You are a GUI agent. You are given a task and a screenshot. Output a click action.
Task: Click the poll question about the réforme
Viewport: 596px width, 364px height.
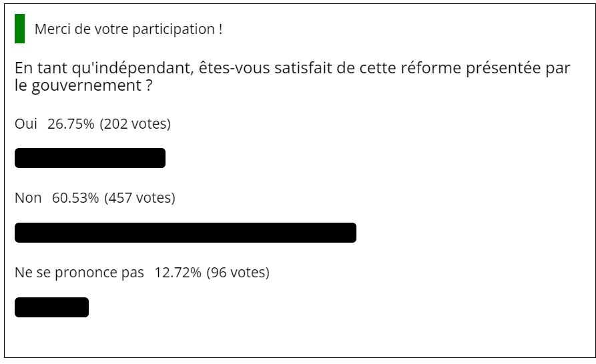click(x=292, y=77)
